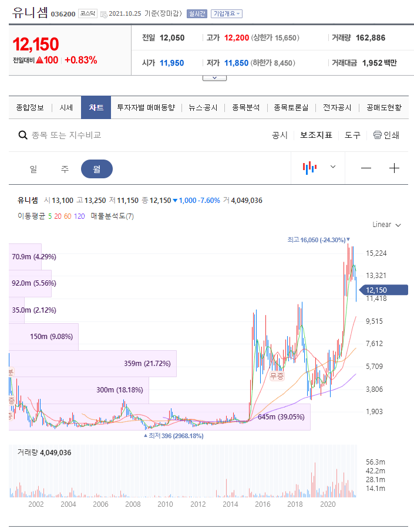The width and height of the screenshot is (414, 532).
Task: Select the 주 weekly period toggle
Action: point(65,168)
